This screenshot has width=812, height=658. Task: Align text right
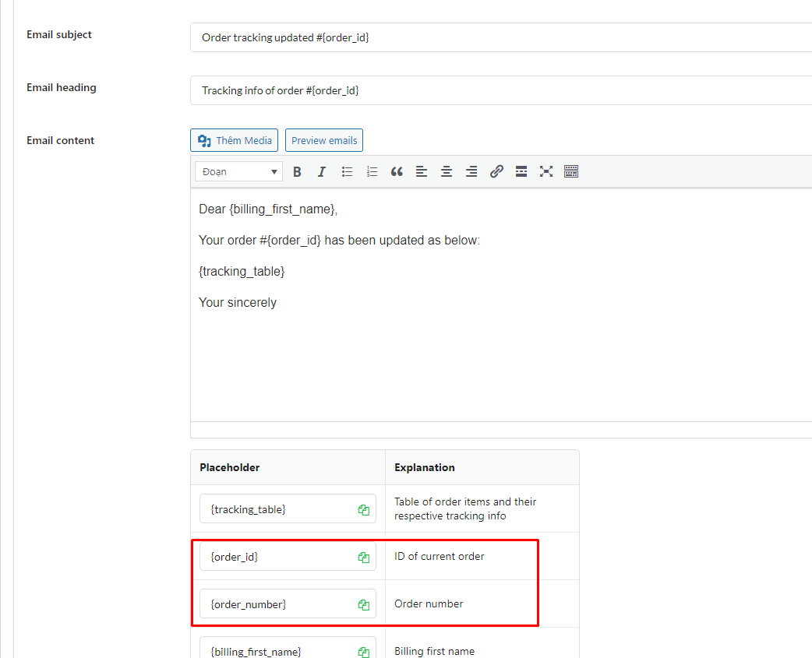pos(471,172)
